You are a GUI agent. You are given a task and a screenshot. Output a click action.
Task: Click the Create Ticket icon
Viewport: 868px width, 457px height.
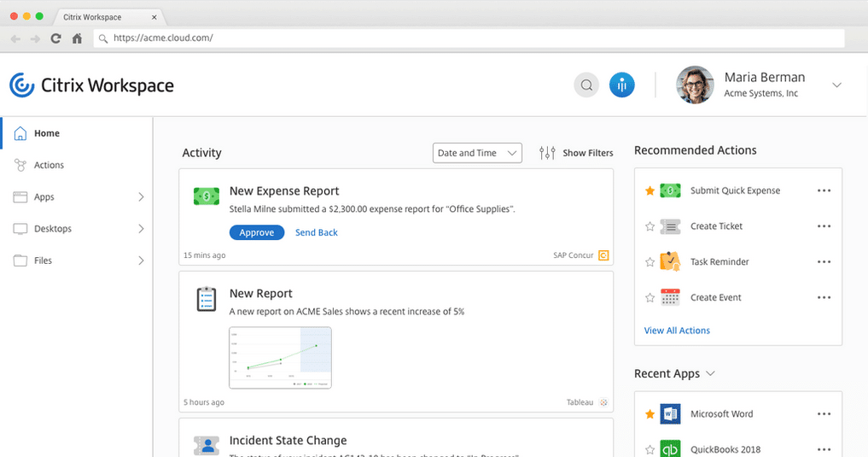click(x=670, y=226)
